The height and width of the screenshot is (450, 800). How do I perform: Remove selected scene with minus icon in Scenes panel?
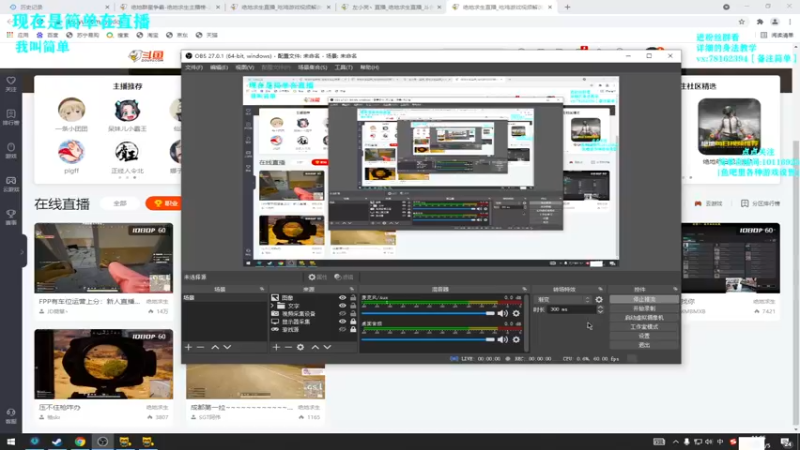(x=201, y=347)
